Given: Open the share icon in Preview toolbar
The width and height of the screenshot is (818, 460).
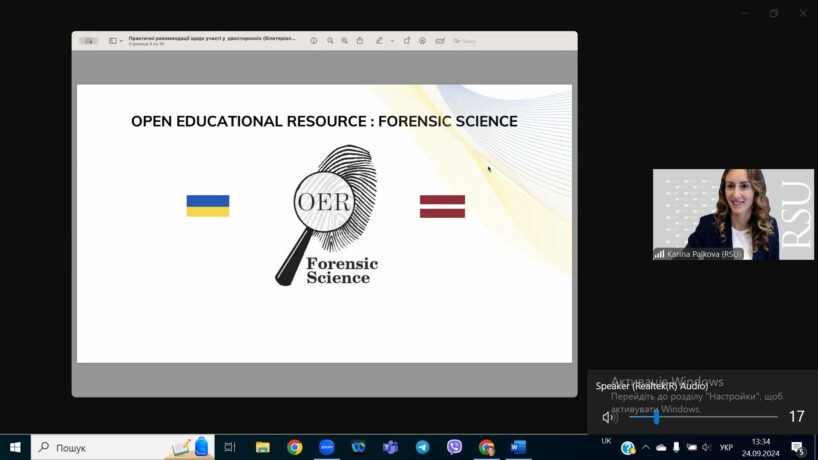Looking at the screenshot, I should (360, 41).
